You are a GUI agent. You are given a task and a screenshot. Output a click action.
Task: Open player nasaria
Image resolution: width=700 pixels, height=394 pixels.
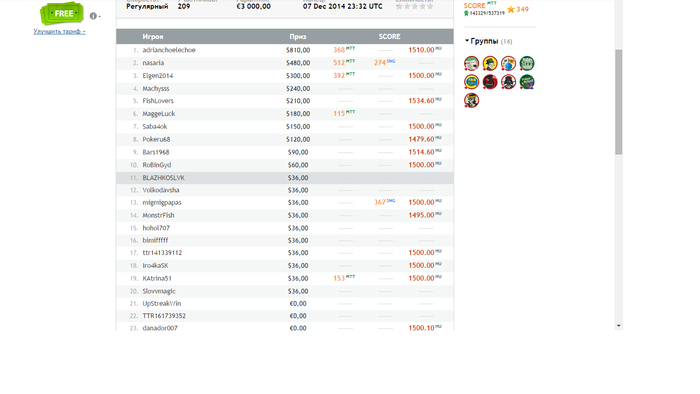coord(153,63)
